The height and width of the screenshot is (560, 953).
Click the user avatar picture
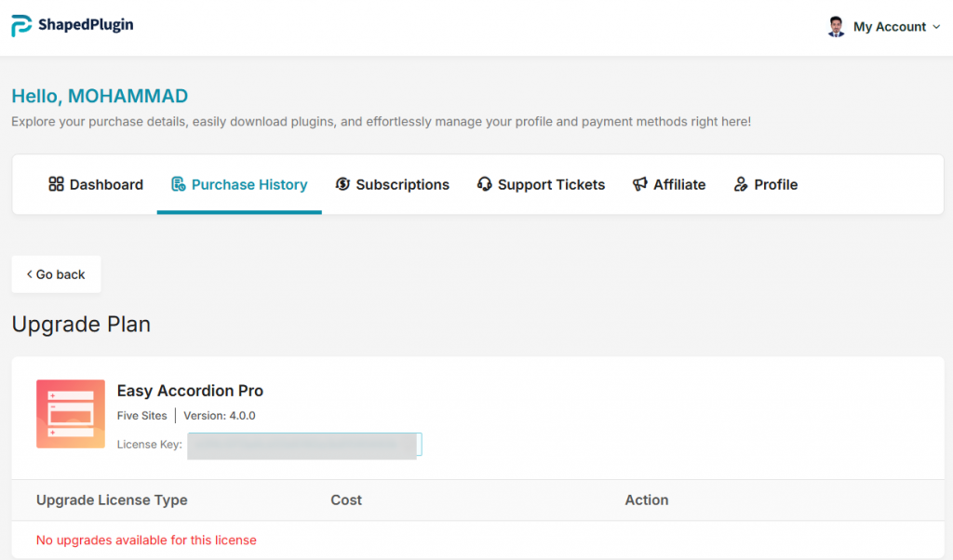click(x=836, y=27)
